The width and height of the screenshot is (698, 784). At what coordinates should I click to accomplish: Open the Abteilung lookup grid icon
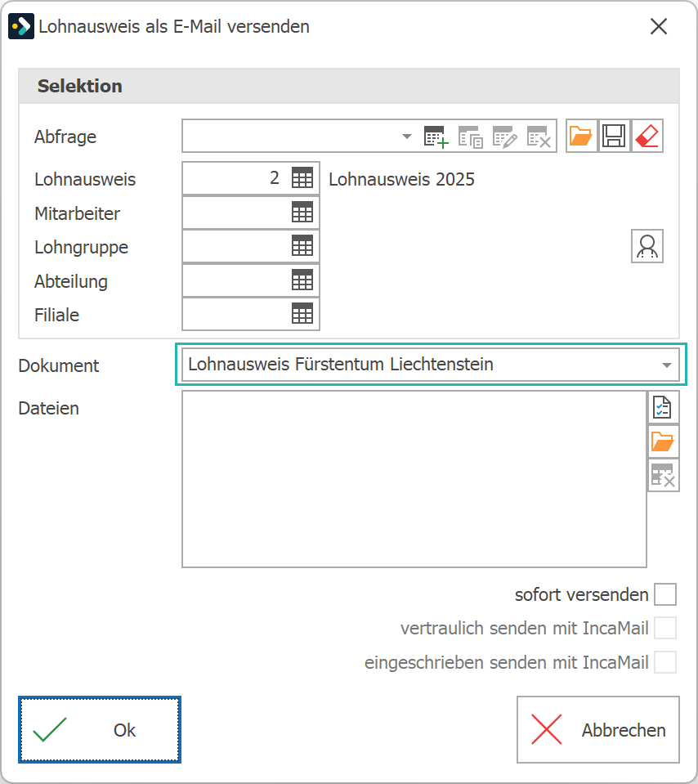coord(302,280)
